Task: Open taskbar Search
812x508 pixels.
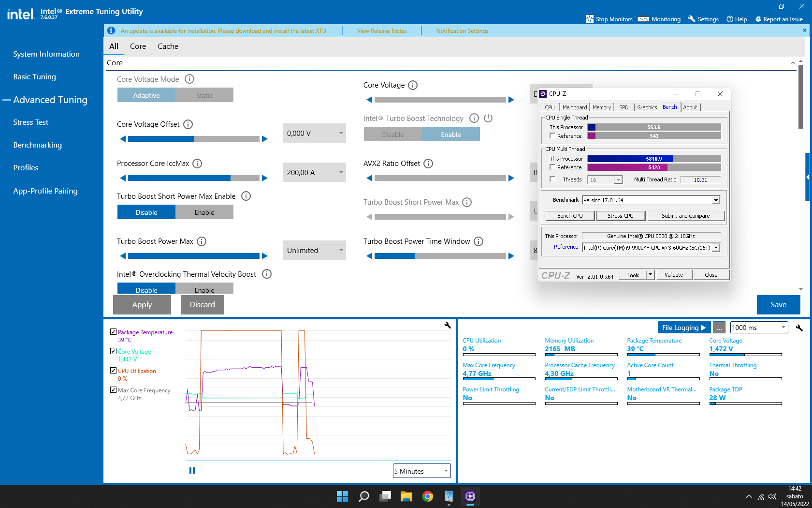Action: coord(364,496)
